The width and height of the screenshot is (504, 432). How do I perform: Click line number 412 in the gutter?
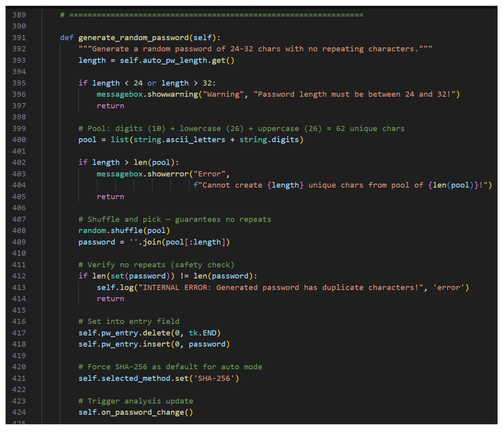point(19,276)
